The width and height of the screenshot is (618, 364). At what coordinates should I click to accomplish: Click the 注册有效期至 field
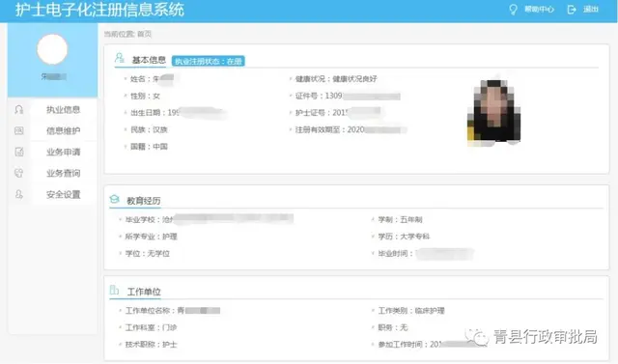click(x=351, y=129)
